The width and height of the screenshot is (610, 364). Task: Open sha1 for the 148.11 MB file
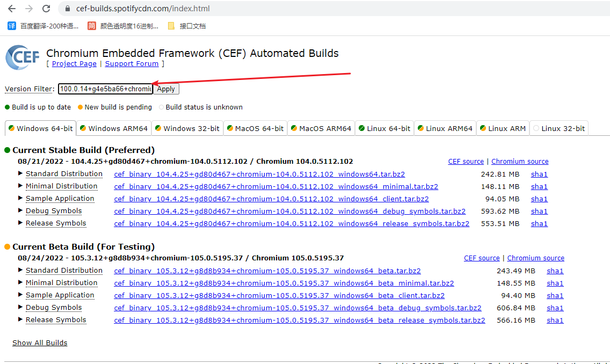[x=539, y=187]
